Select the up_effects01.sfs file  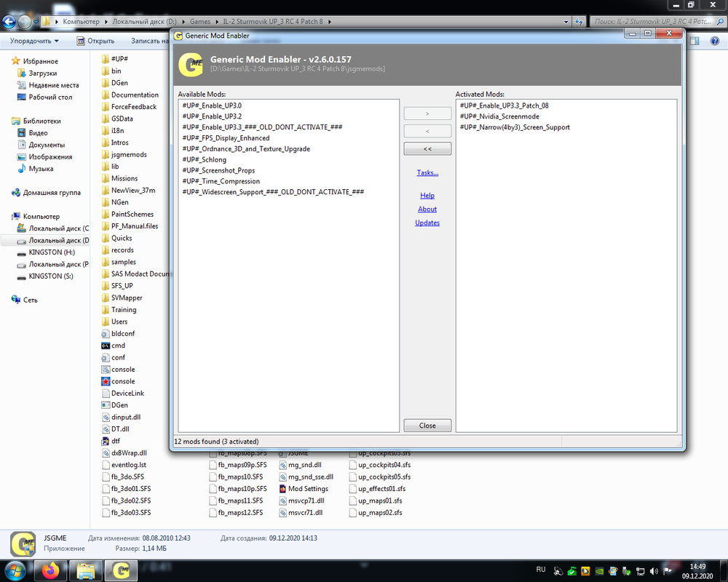tap(377, 489)
